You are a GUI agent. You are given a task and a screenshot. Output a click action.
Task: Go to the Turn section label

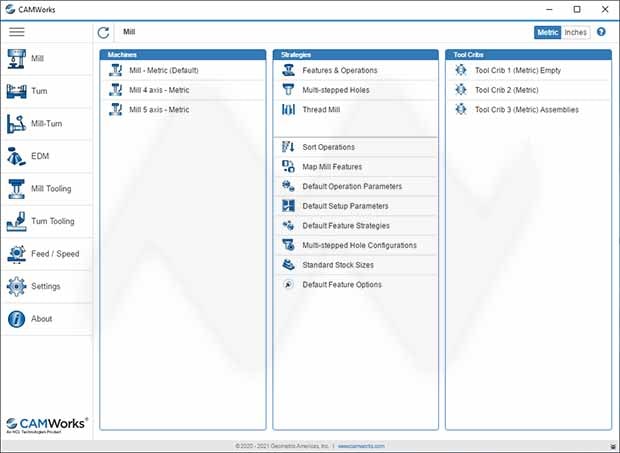click(39, 91)
